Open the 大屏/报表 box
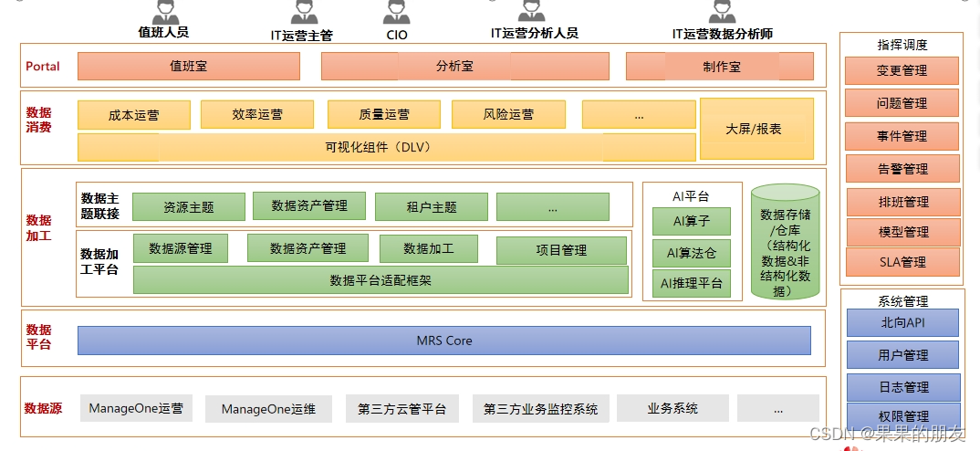The image size is (980, 451). [x=756, y=129]
